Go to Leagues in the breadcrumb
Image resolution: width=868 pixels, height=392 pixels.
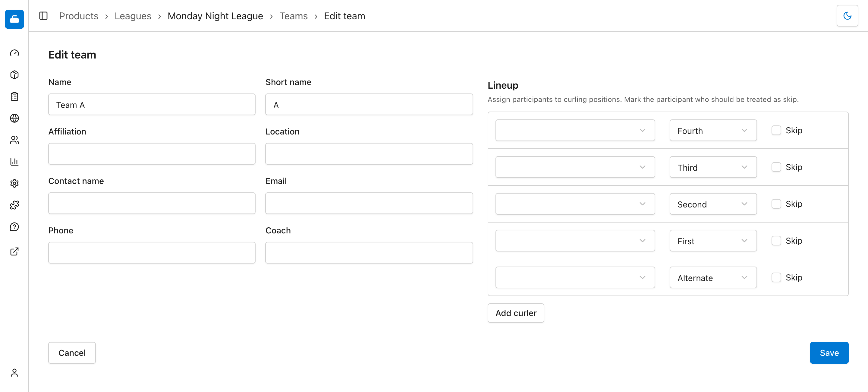133,16
